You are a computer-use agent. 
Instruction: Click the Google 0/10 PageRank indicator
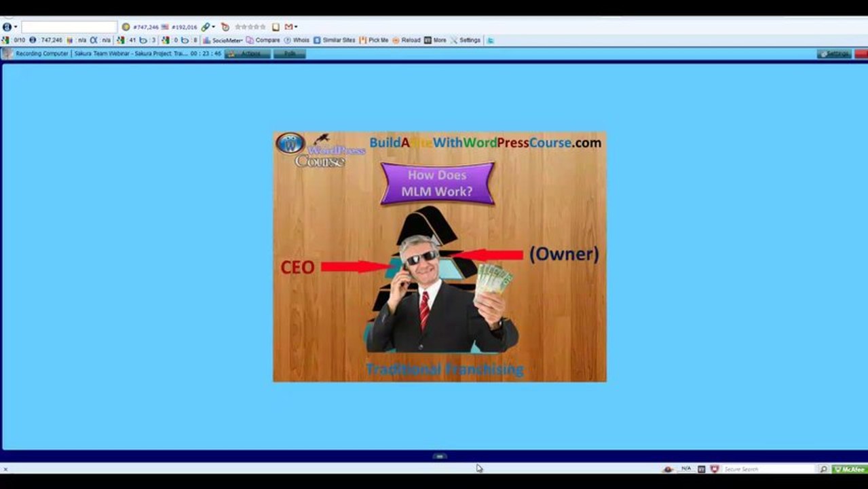14,40
